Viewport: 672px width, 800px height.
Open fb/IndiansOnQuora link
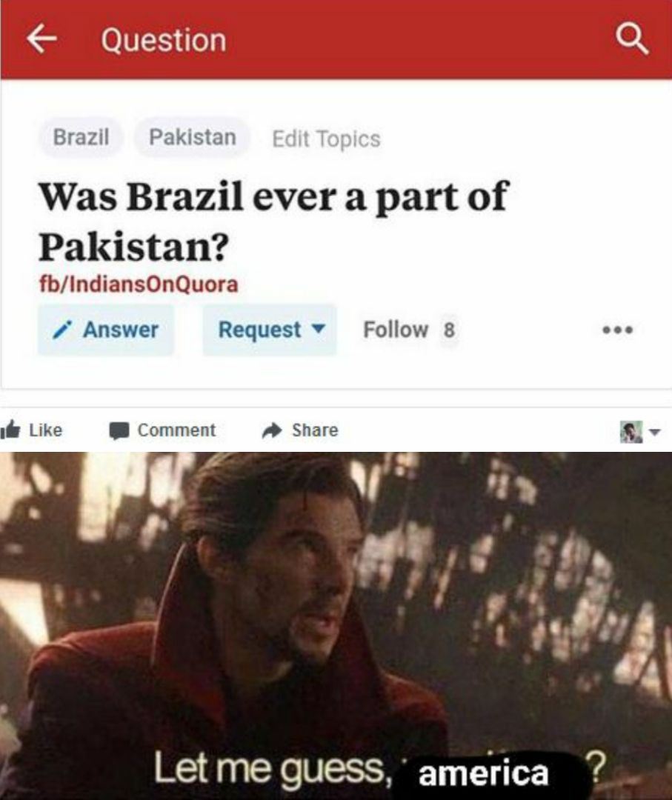click(x=139, y=284)
